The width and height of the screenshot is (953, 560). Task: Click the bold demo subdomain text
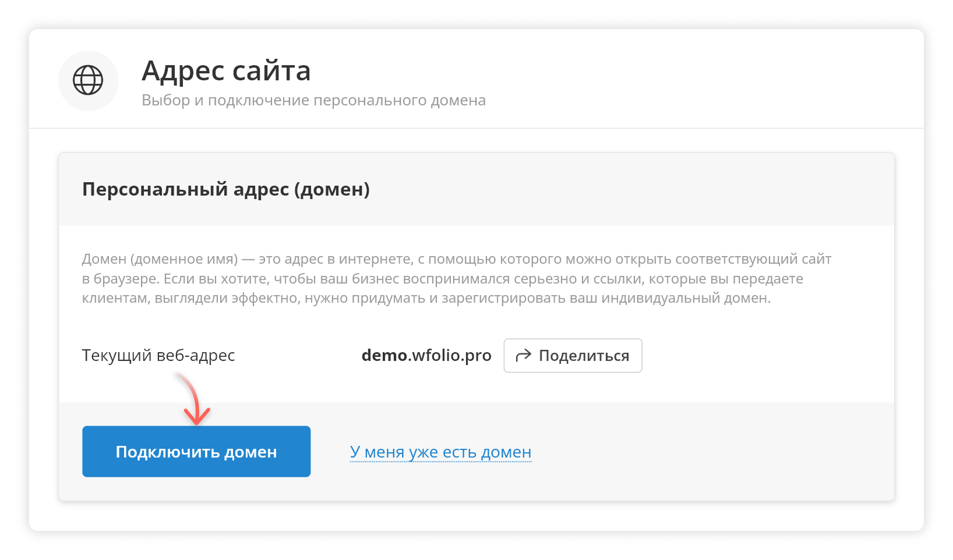tap(384, 355)
